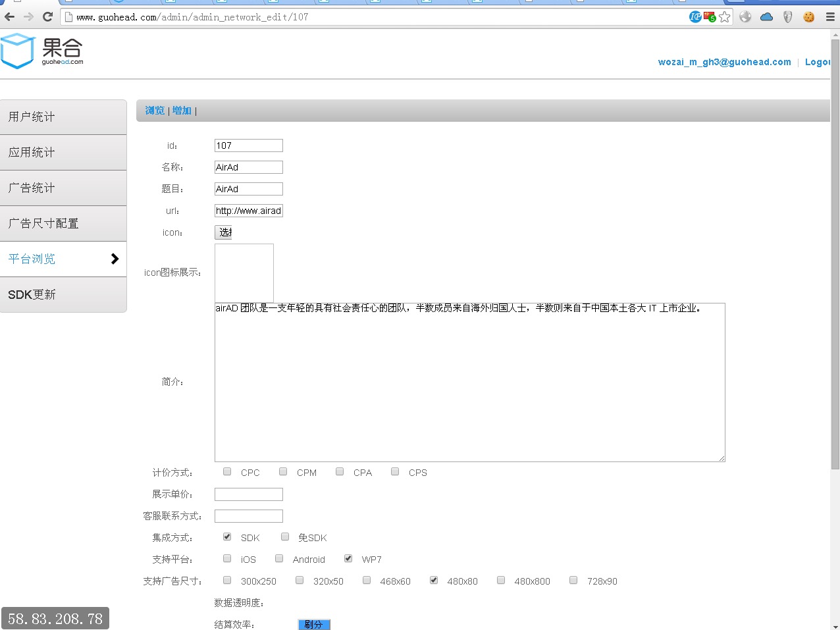Open 应用统计 in the sidebar
Viewport: 840px width, 630px height.
[x=63, y=153]
